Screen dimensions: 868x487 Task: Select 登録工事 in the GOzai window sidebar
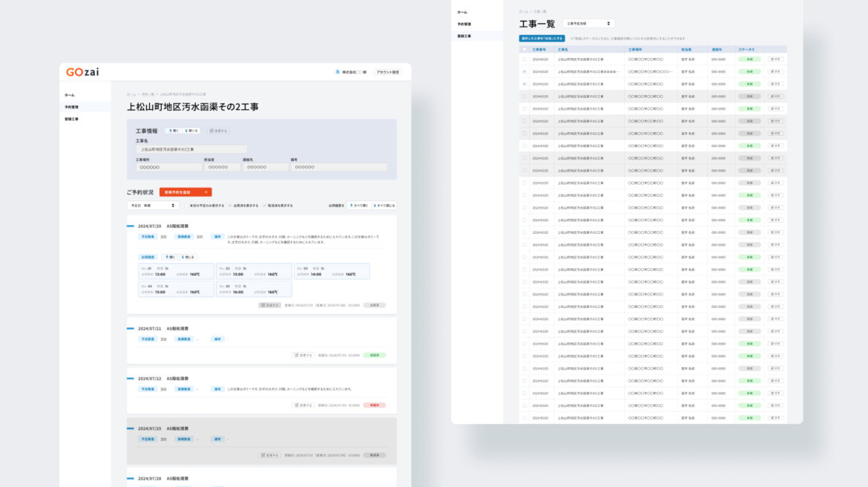click(71, 119)
